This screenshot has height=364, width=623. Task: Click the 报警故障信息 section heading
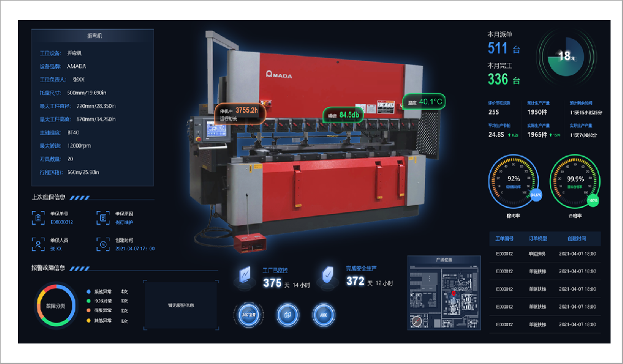48,268
